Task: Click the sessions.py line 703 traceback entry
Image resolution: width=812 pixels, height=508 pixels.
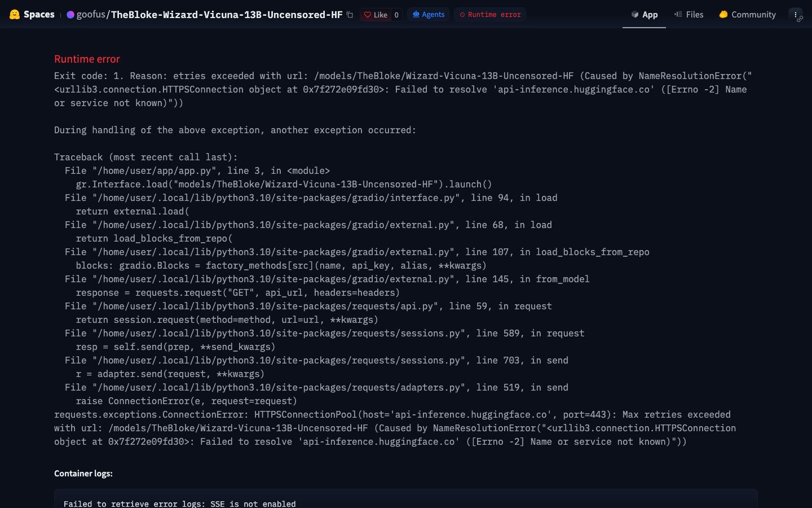Action: [316, 360]
